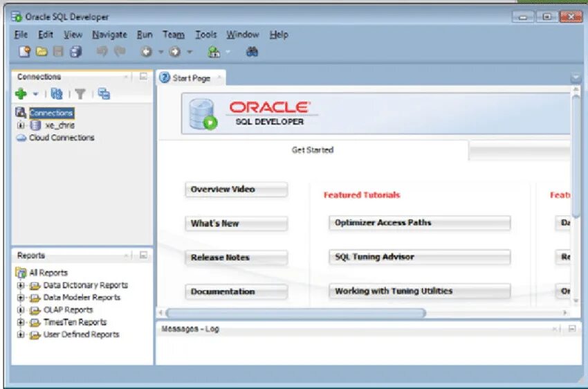Click the funnel Filter icon in Connections
Screen dimensions: 588x389
(x=80, y=93)
